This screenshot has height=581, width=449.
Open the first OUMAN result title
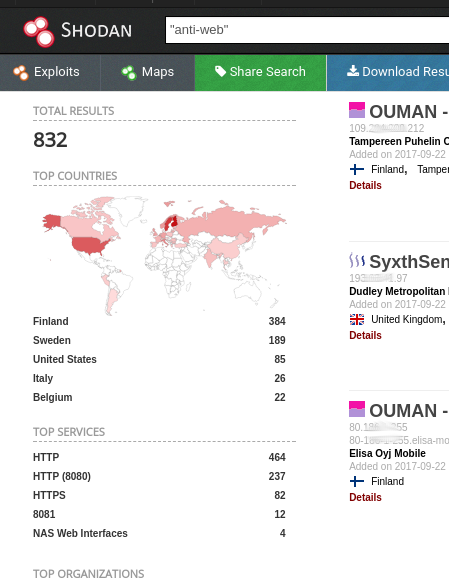(x=409, y=112)
